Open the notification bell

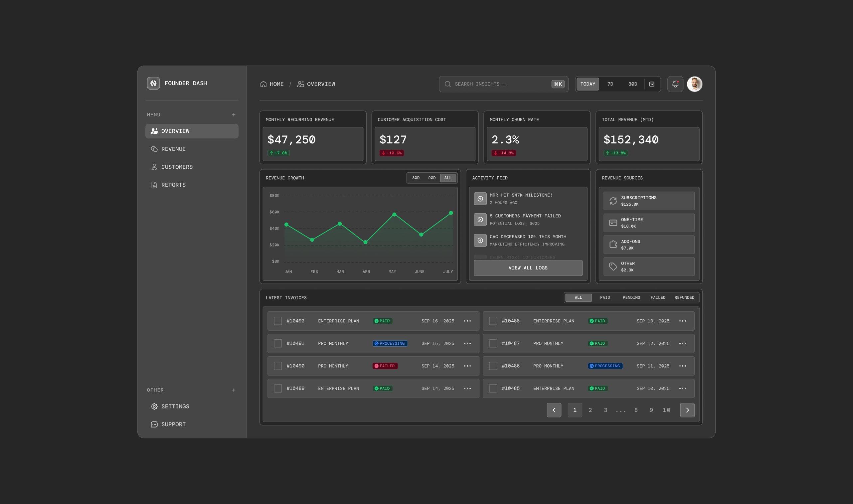675,84
